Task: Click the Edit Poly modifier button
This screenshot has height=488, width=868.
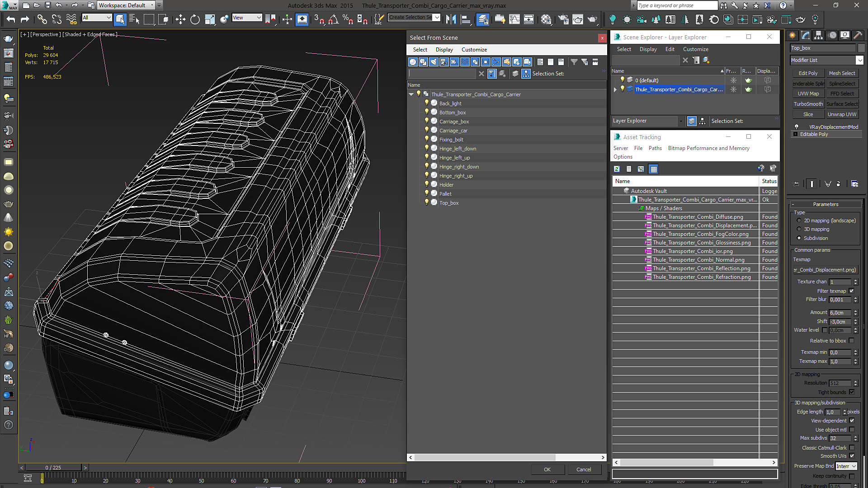Action: pos(808,73)
